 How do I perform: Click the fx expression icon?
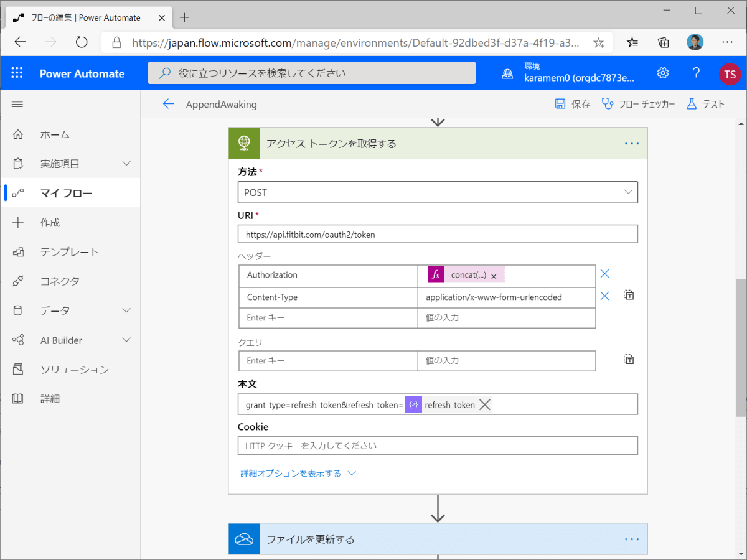(x=436, y=274)
